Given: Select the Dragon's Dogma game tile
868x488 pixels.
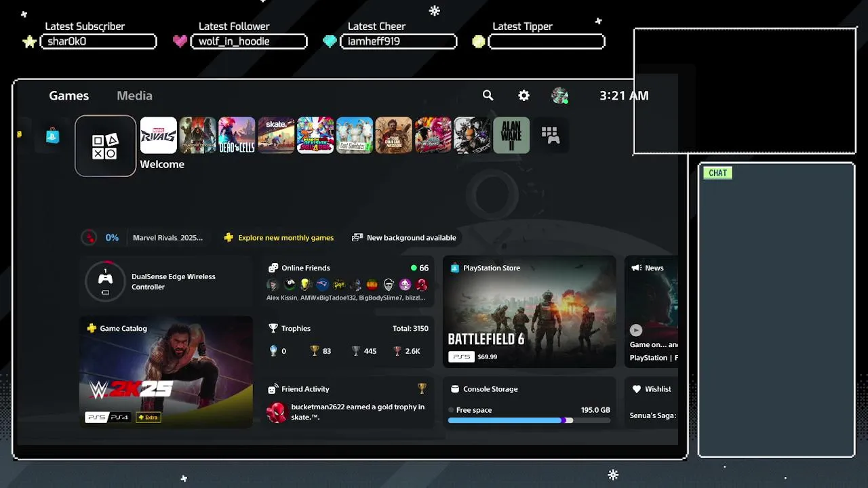Looking at the screenshot, I should [x=197, y=136].
